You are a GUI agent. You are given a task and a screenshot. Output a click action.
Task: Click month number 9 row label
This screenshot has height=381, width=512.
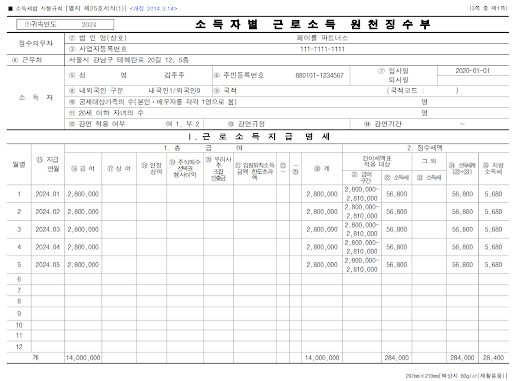click(x=19, y=314)
